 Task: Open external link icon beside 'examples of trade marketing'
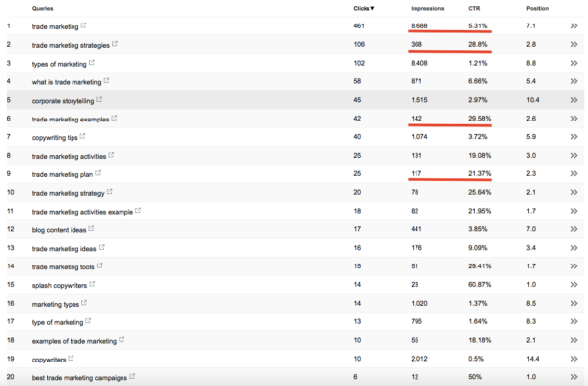click(x=122, y=340)
